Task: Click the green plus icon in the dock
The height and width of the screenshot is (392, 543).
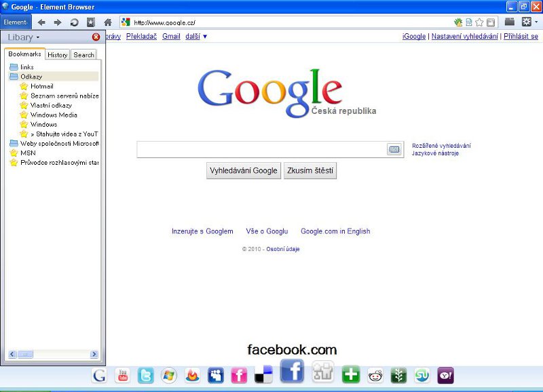Action: coord(351,374)
